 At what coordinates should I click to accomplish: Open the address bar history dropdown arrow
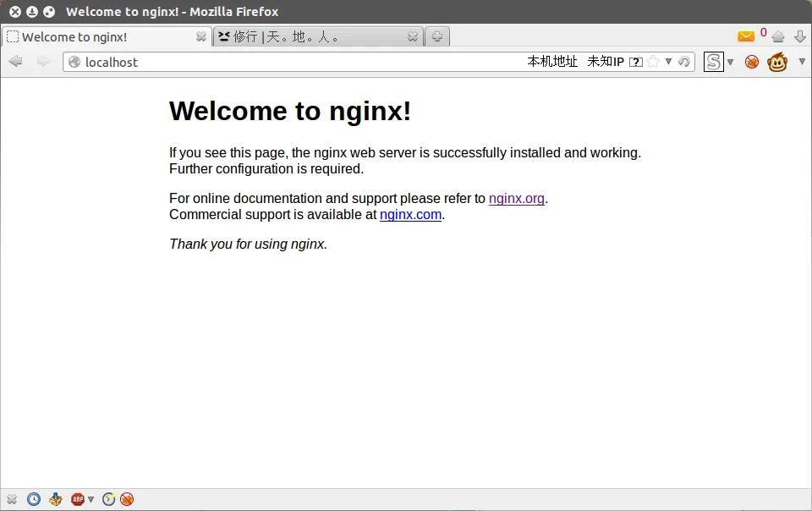[668, 62]
